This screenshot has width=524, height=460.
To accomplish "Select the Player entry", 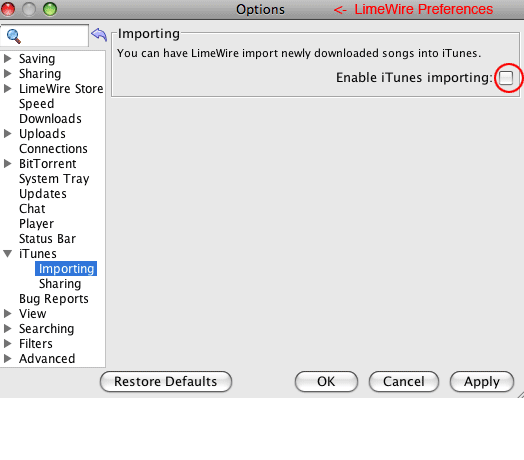I will (x=36, y=224).
